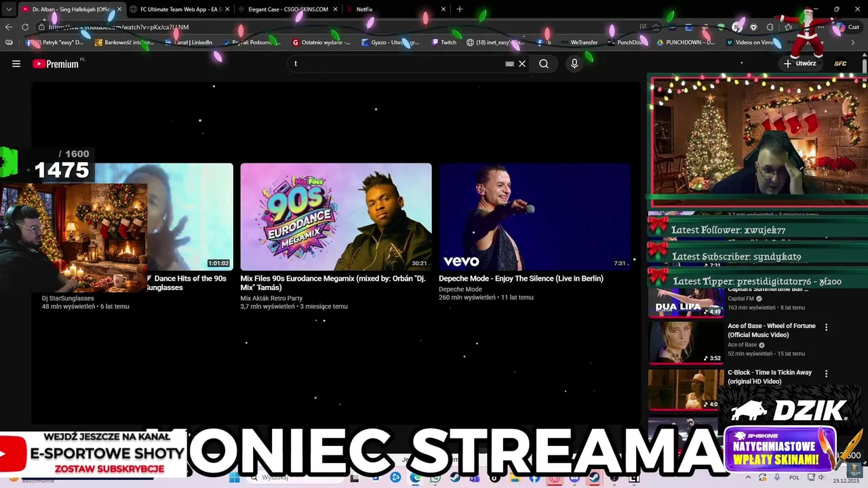This screenshot has width=868, height=488.
Task: Open the 25.12.2025 taskbar date
Action: [x=846, y=481]
